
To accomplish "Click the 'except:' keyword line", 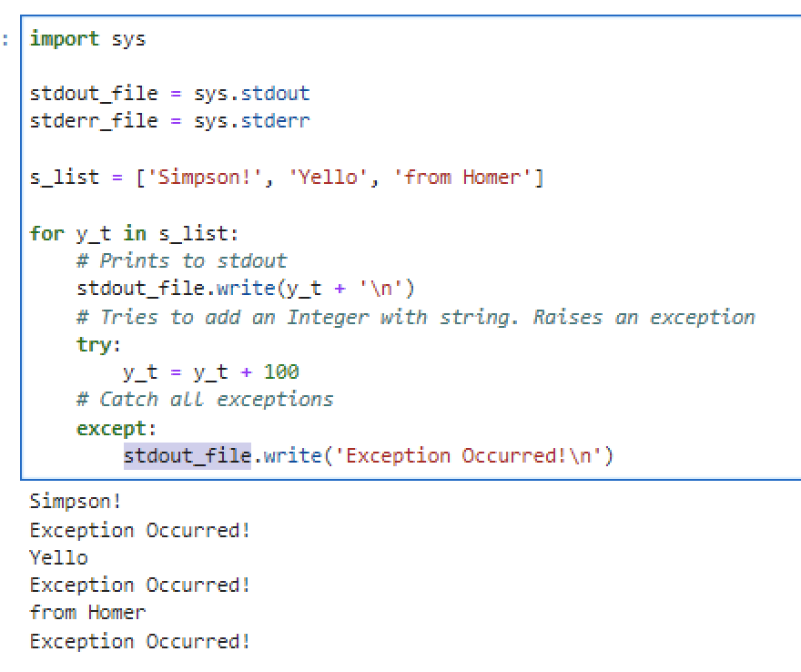I will 116,428.
